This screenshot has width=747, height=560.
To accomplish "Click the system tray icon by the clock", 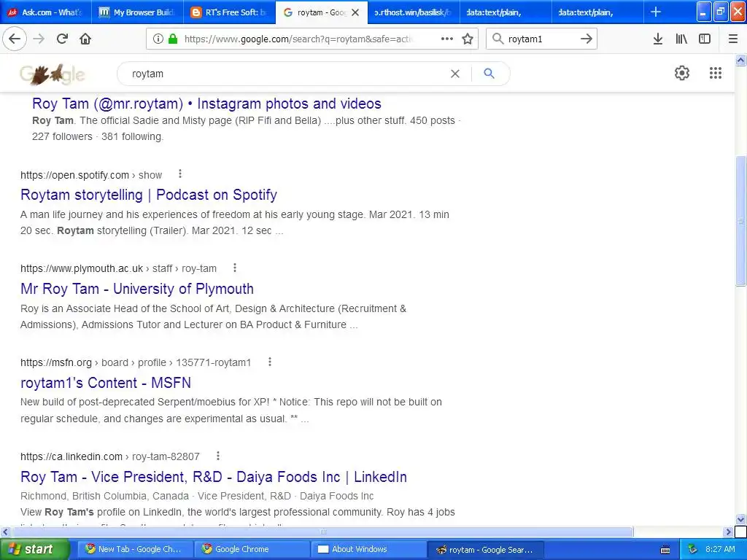I will tap(693, 549).
